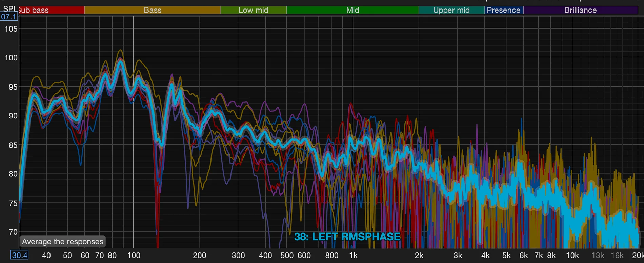Click the Presence band label
Viewport: 644px width, 263px height.
tap(504, 10)
